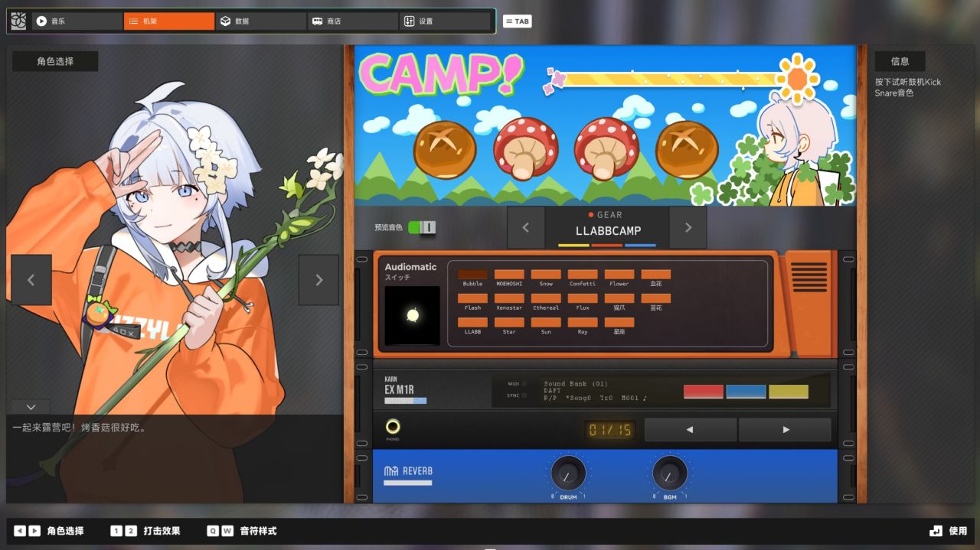Select previous GEAR with left chevron

[x=526, y=227]
